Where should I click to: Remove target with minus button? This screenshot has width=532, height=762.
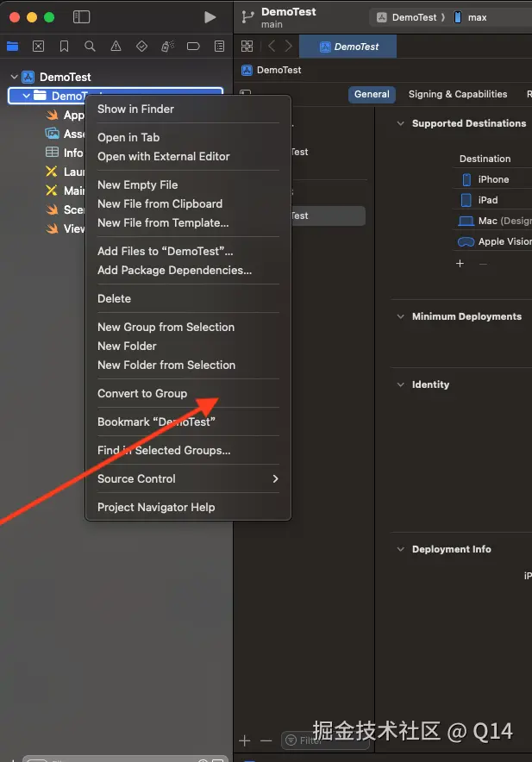(x=266, y=740)
